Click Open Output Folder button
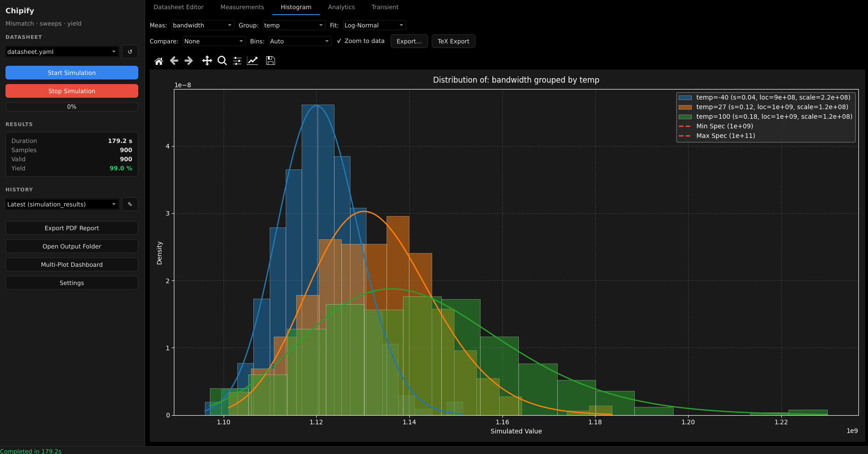The image size is (868, 454). 72,246
